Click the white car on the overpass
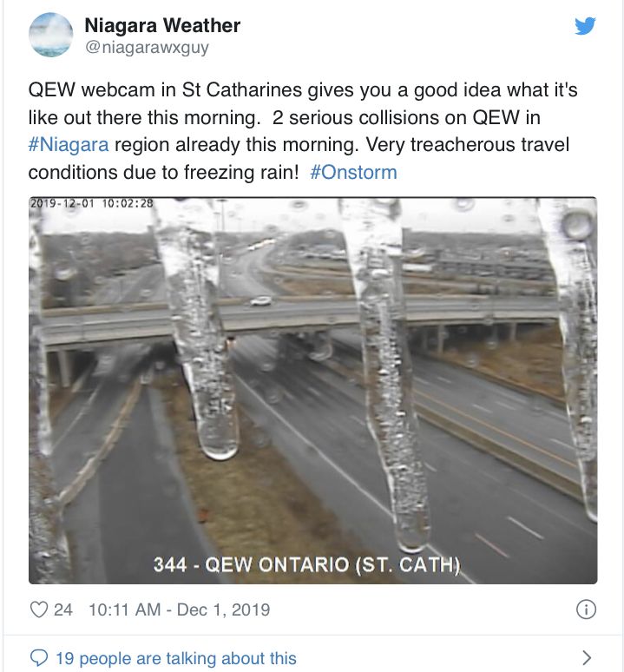624x672 pixels. click(260, 301)
